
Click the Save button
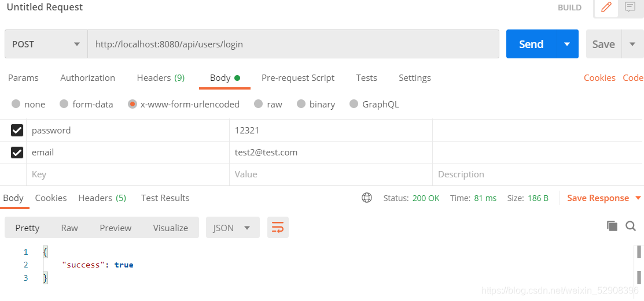(603, 44)
